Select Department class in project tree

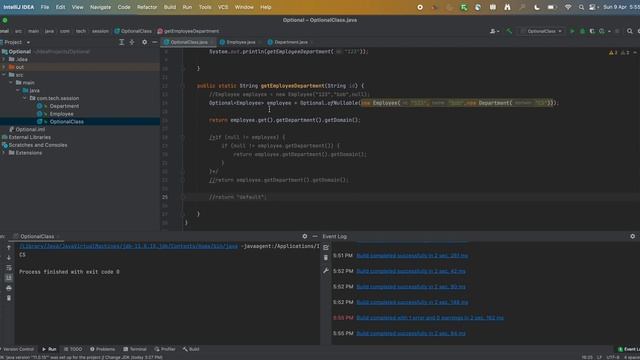(x=64, y=106)
